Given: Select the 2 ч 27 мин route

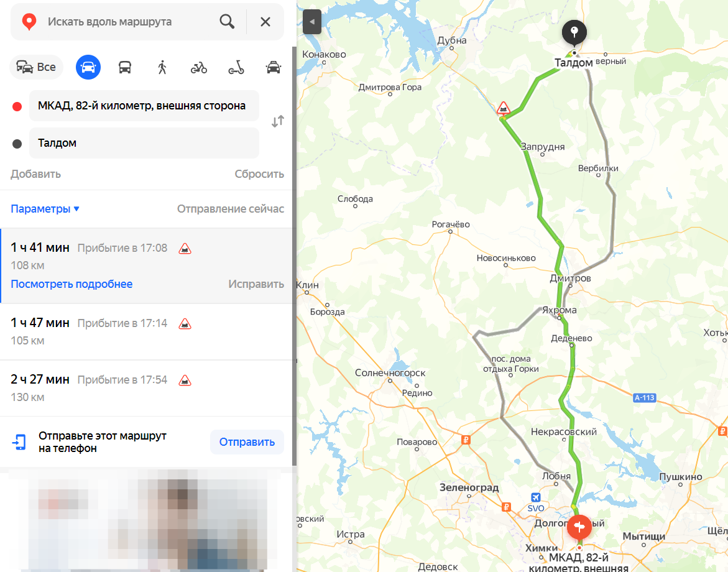Looking at the screenshot, I should [x=146, y=389].
